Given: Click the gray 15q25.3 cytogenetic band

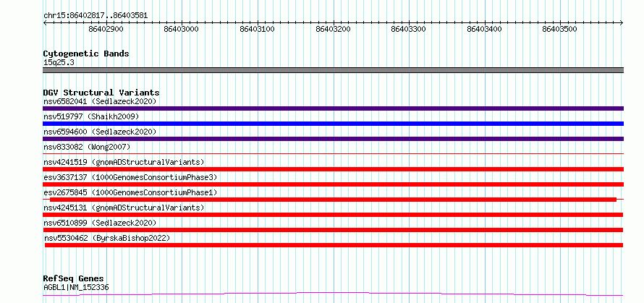Looking at the screenshot, I should tap(333, 70).
